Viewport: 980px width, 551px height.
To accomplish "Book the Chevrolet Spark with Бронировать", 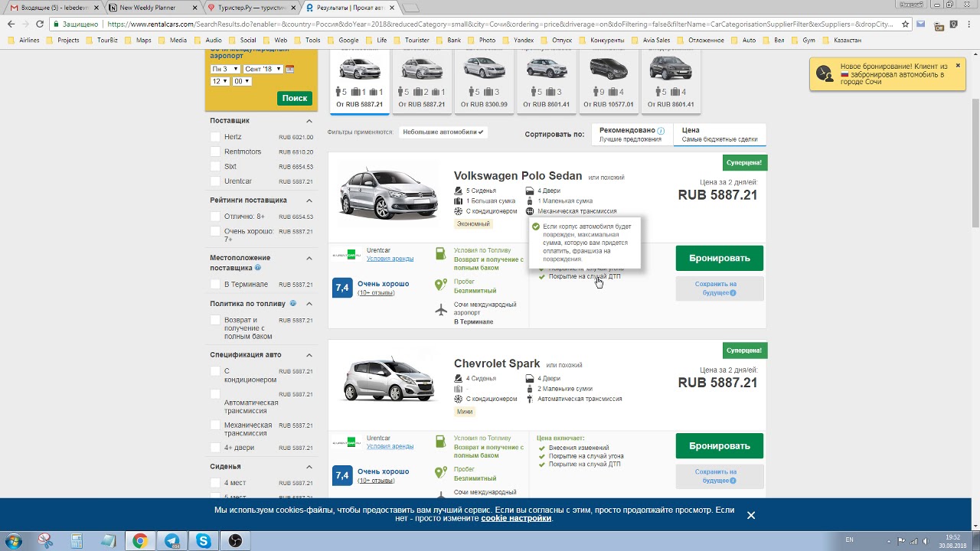I will [x=720, y=445].
